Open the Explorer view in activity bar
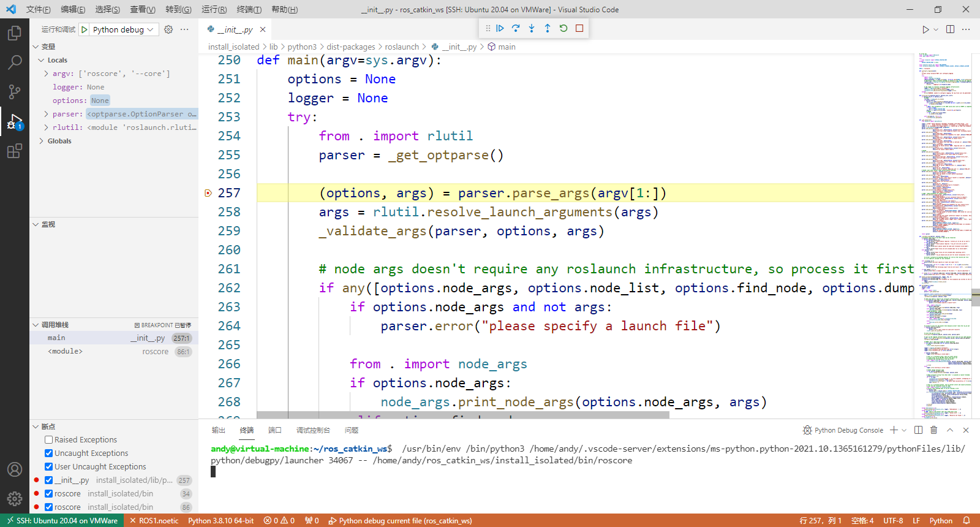The image size is (980, 527). [15, 32]
